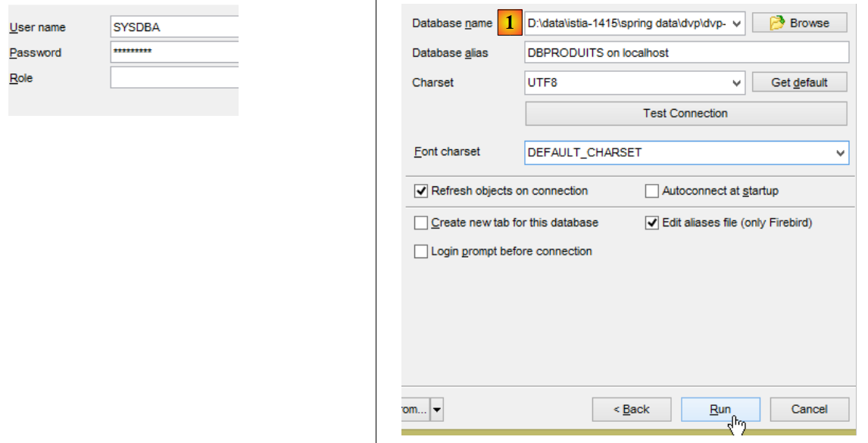The height and width of the screenshot is (443, 868).
Task: Check Create new tab for this database
Action: point(421,223)
